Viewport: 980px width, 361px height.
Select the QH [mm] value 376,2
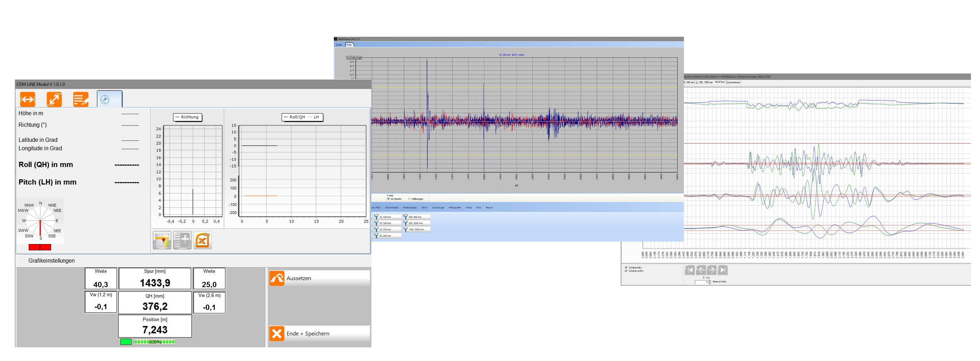click(x=155, y=307)
